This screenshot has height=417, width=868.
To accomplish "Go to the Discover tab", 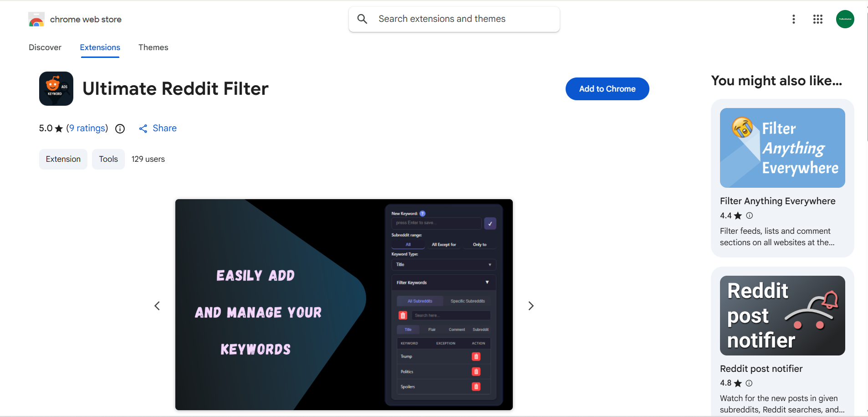I will click(45, 47).
